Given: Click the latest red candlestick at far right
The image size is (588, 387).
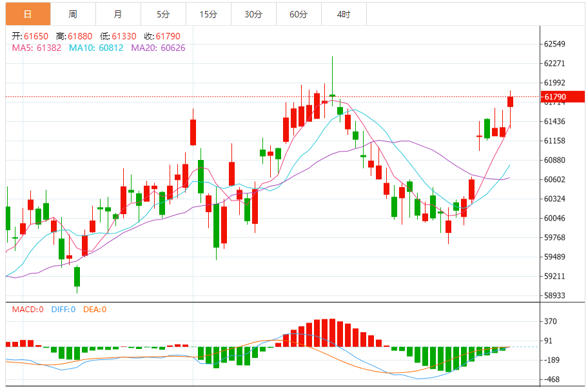Looking at the screenshot, I should point(510,101).
